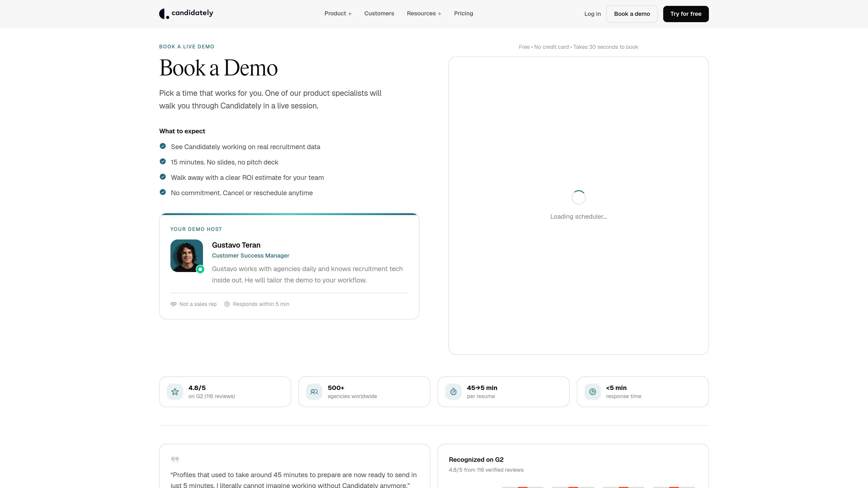
Task: Click the 4.8/5 from 116 verified reviews text
Action: point(486,470)
